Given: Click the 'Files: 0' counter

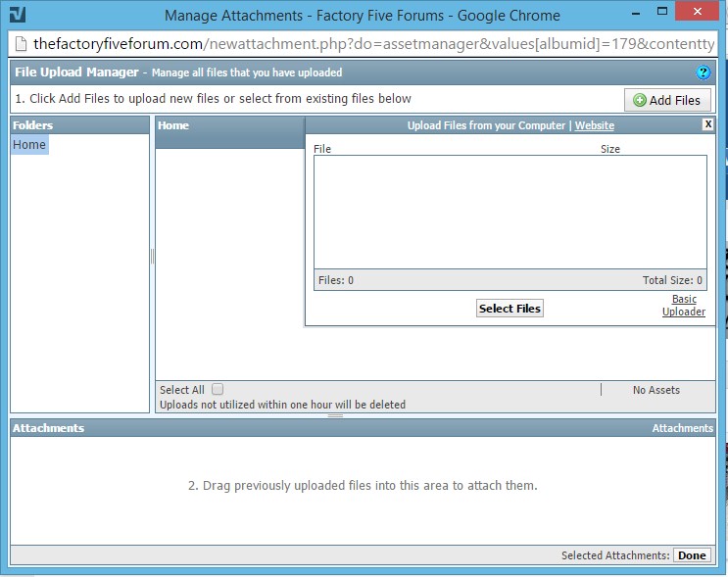Looking at the screenshot, I should click(336, 280).
